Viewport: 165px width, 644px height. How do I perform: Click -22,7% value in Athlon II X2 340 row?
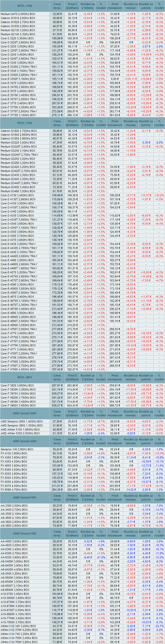pos(159,626)
